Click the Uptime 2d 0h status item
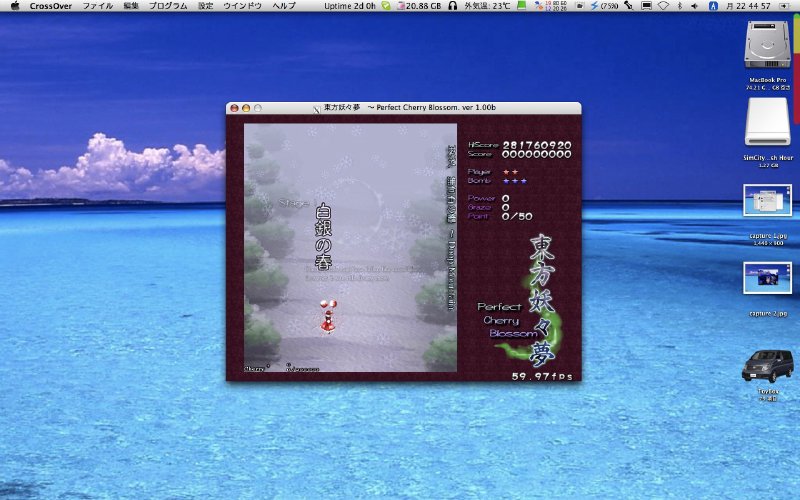Viewport: 800px width, 500px height. coord(349,6)
